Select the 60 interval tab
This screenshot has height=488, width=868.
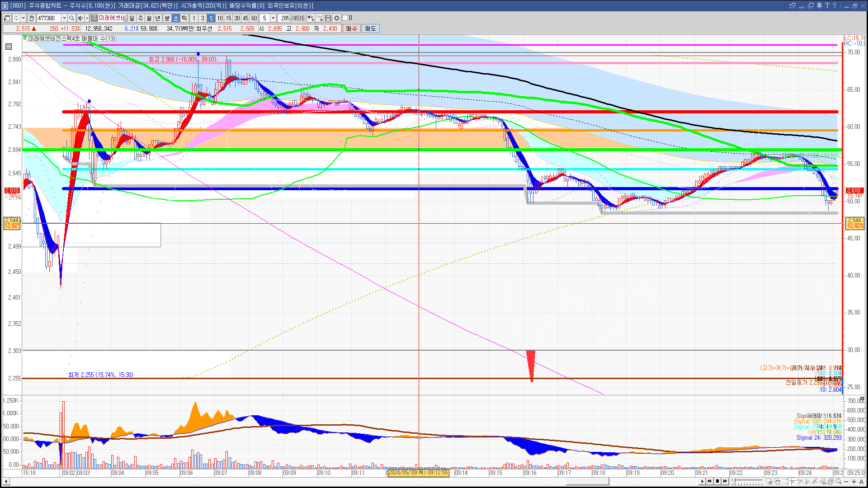[254, 18]
